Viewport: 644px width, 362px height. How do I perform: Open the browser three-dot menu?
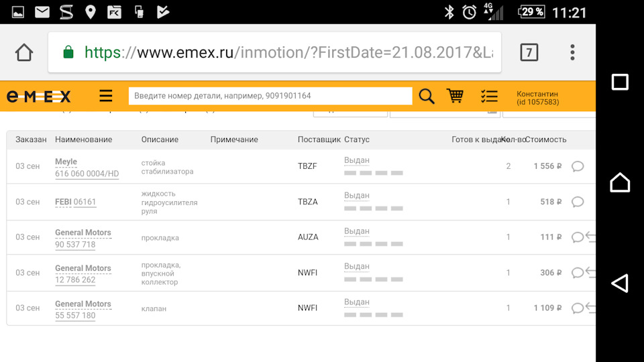tap(572, 52)
